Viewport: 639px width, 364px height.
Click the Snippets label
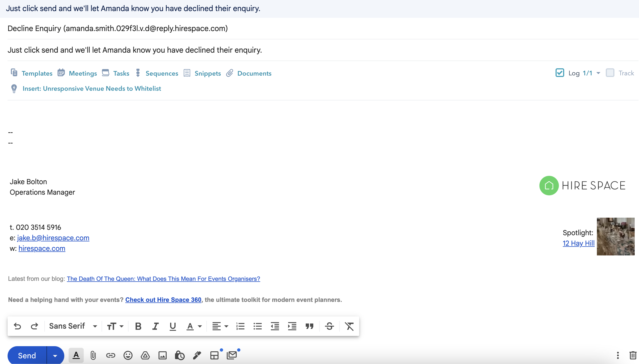208,73
